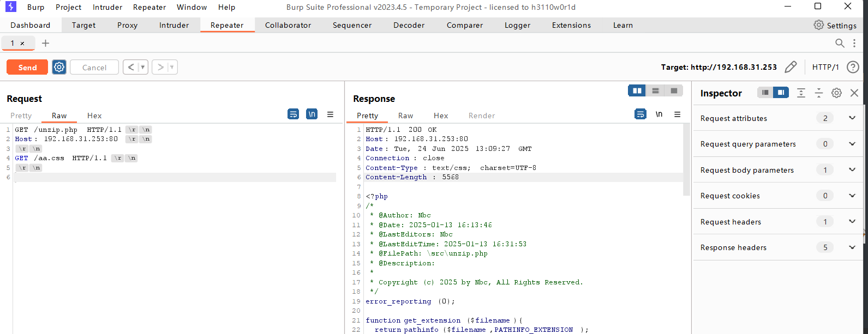Image resolution: width=868 pixels, height=334 pixels.
Task: Edit the target with the pencil icon
Action: click(791, 67)
